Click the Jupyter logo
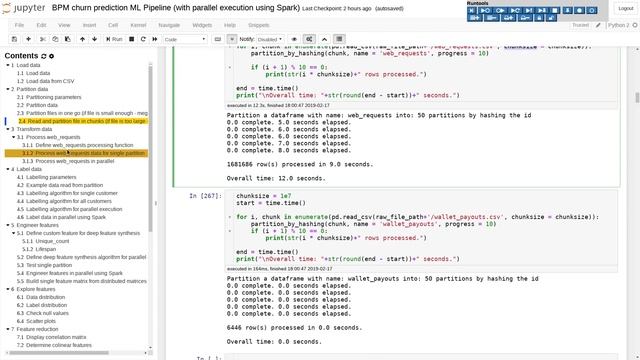640x360 pixels. click(x=24, y=8)
